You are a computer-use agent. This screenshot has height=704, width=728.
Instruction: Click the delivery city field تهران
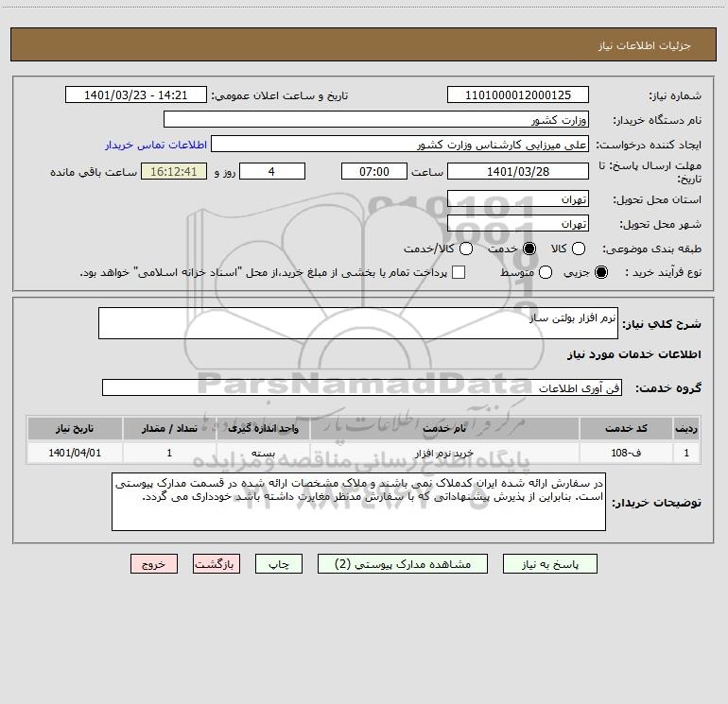(518, 224)
